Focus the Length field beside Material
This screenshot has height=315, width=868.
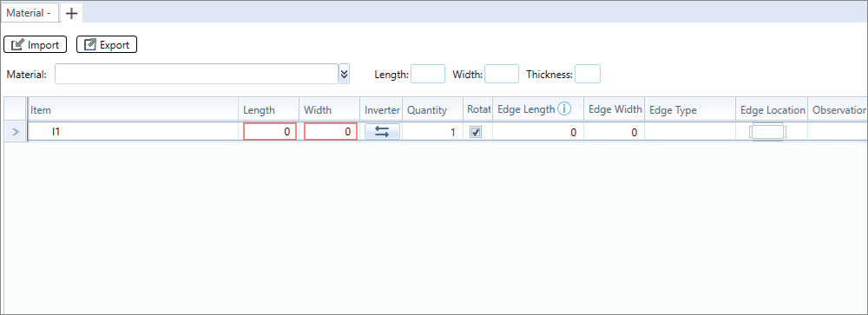coord(427,74)
